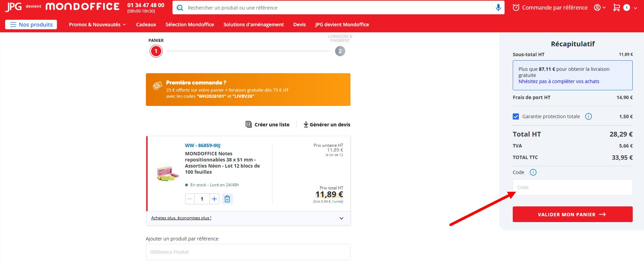Go to the Devis menu item
644x266 pixels.
point(300,25)
